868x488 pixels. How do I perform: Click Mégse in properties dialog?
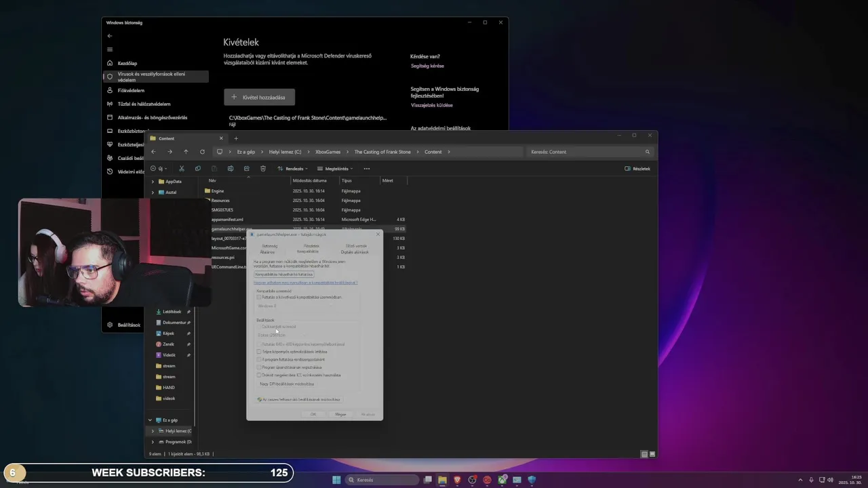(340, 414)
